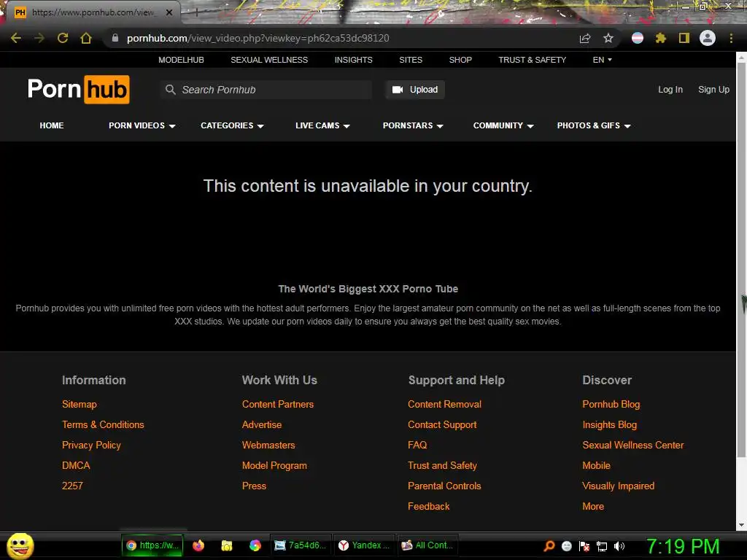Image resolution: width=747 pixels, height=560 pixels.
Task: Open the Terms & Conditions footer link
Action: 103,425
